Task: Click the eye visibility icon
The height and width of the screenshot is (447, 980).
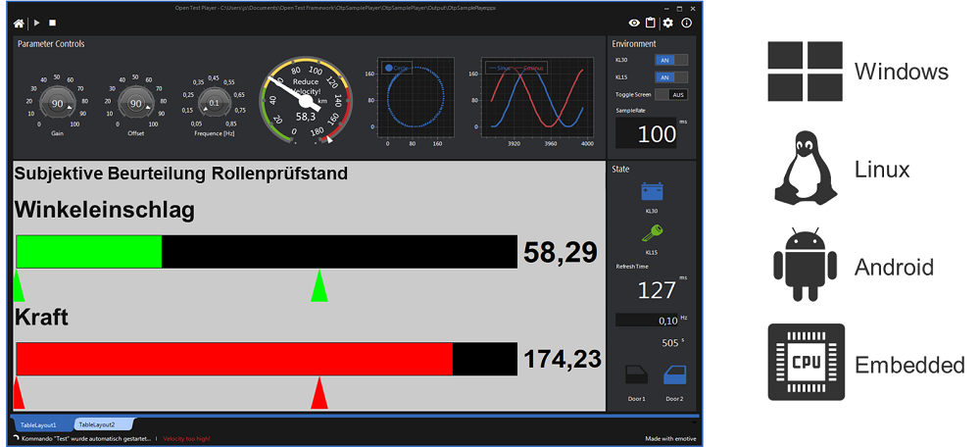Action: tap(634, 23)
